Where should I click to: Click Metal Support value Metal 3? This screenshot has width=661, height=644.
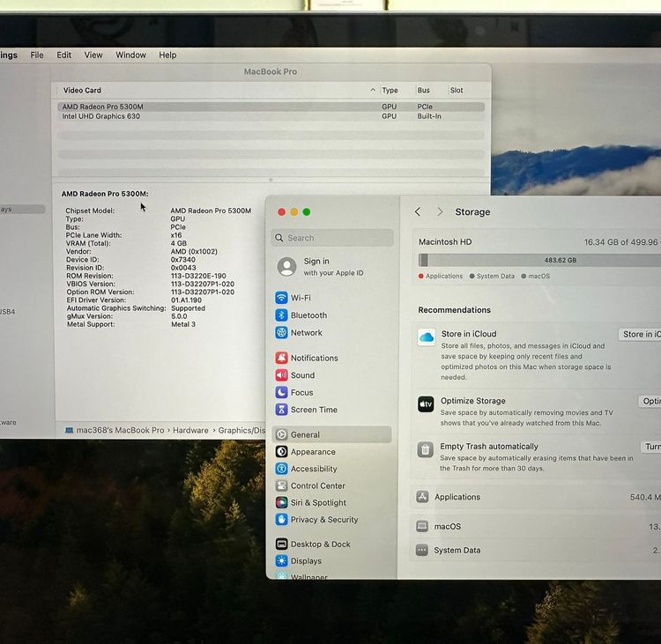[x=183, y=324]
